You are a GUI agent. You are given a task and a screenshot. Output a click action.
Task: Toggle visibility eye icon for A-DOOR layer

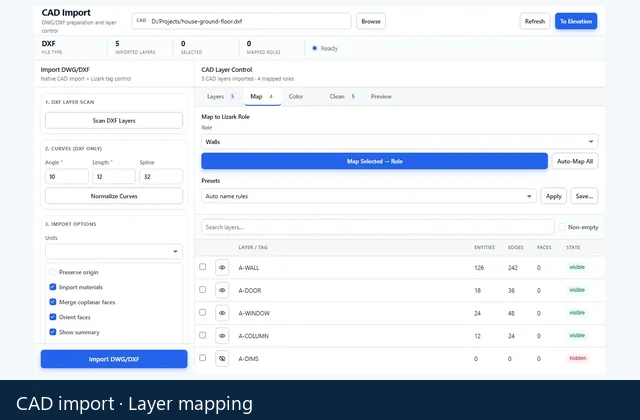point(222,290)
